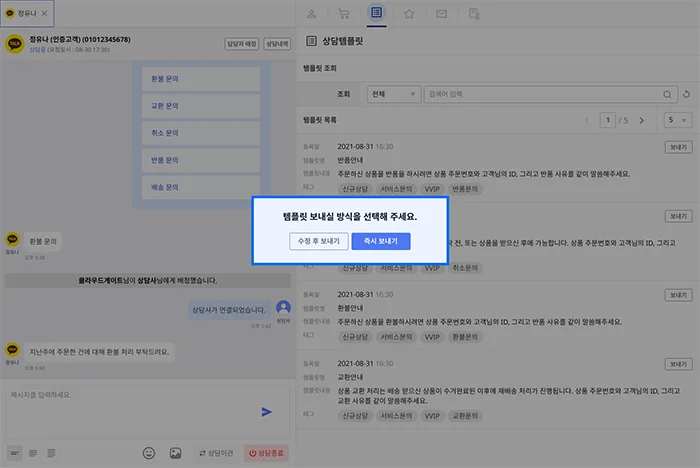Click the 교환안내 template name
This screenshot has width=700, height=468.
point(350,377)
